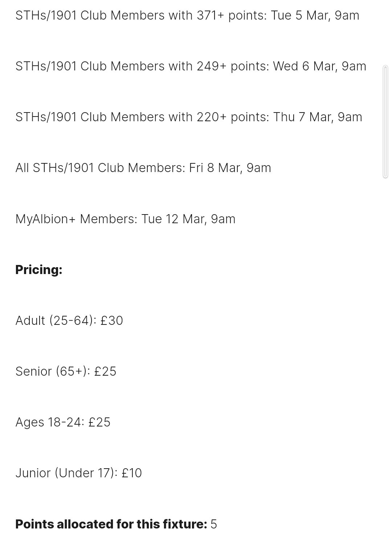The width and height of the screenshot is (392, 543).
Task: Click the Tue 12 Mar, 9am date
Action: point(188,219)
